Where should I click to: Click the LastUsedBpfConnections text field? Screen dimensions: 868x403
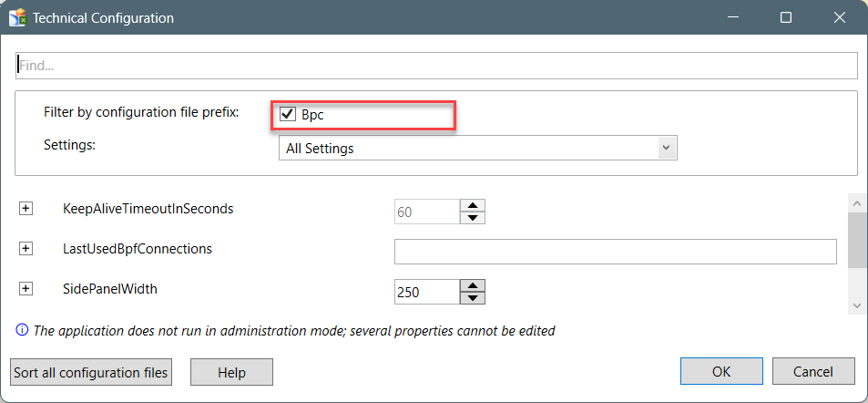pyautogui.click(x=615, y=252)
